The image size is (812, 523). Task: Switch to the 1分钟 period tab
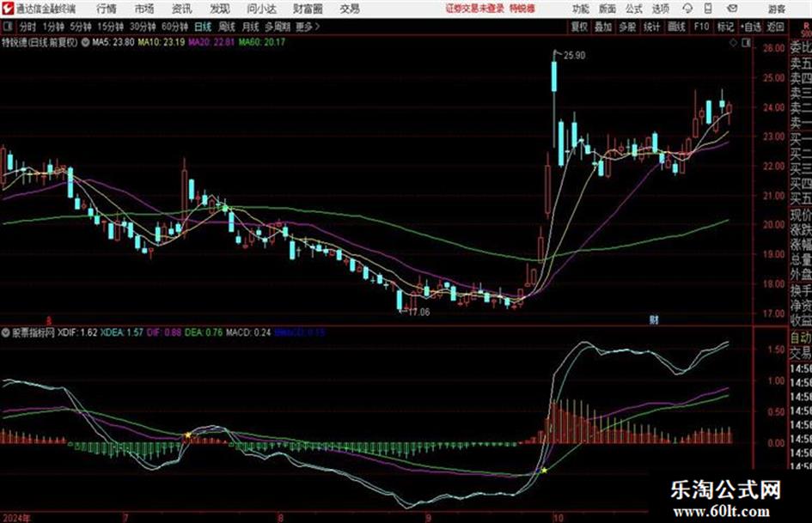point(53,27)
